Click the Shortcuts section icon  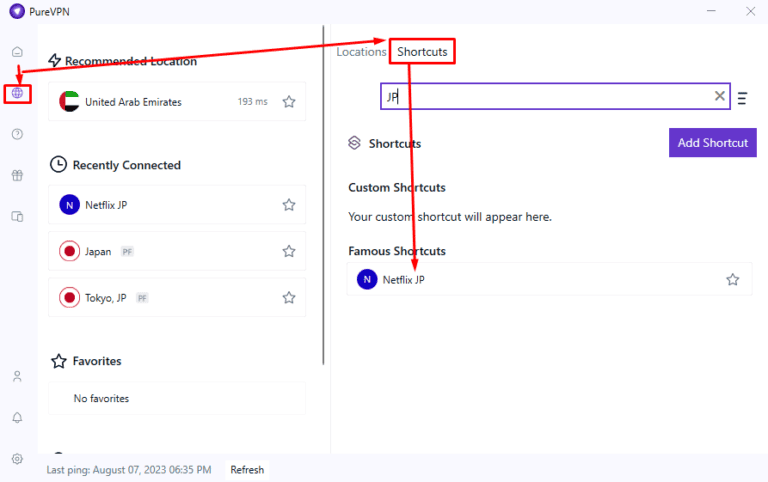[x=354, y=143]
